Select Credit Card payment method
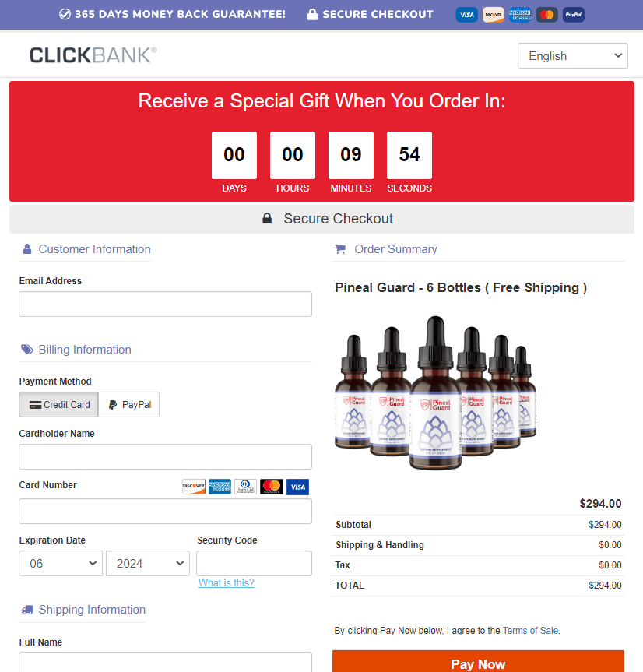This screenshot has height=672, width=643. click(58, 405)
